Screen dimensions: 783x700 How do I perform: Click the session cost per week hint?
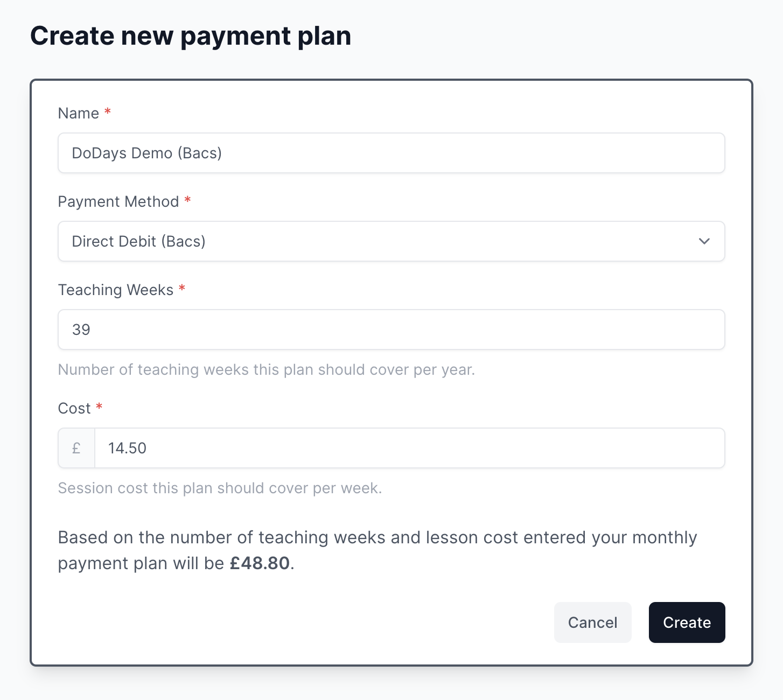(219, 488)
